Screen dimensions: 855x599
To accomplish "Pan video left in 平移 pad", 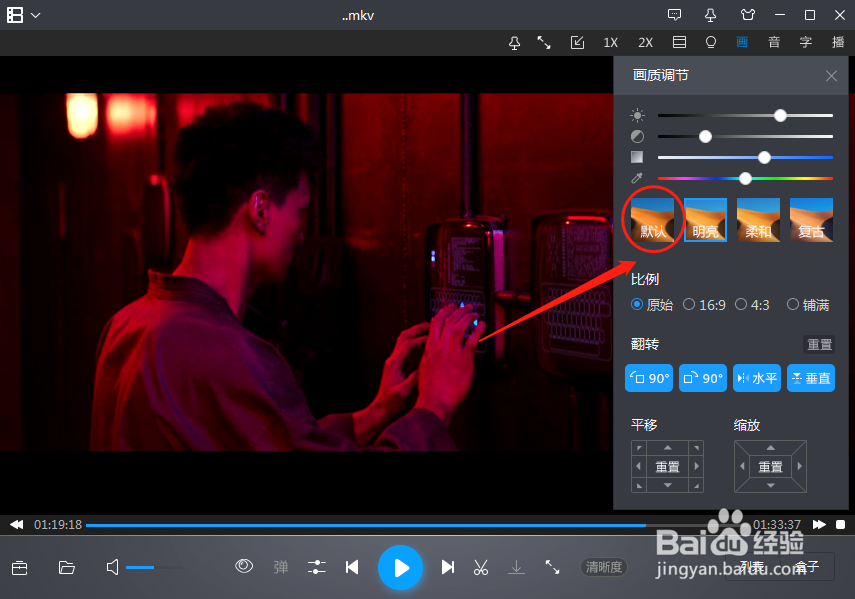I will coord(639,467).
